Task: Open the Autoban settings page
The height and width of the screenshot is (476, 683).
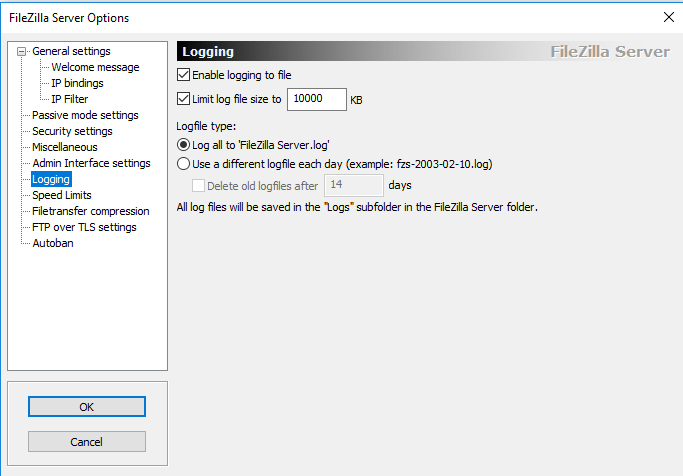Action: [x=53, y=243]
